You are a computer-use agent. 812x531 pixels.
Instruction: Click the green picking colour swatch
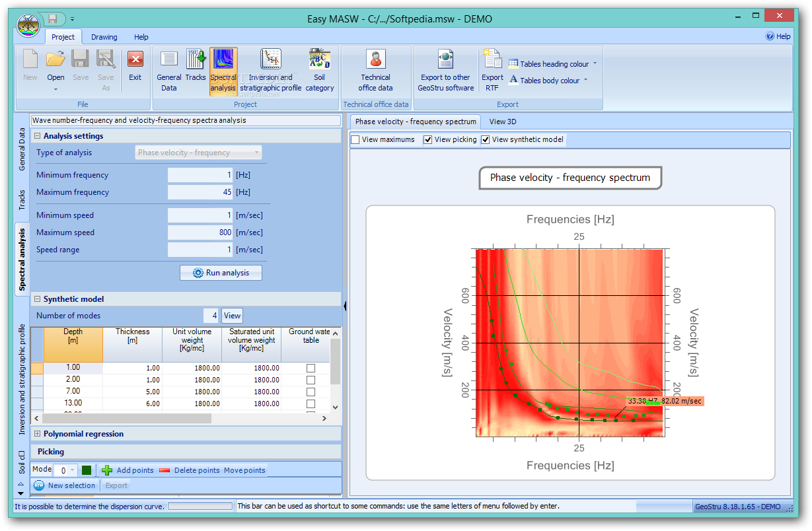[x=87, y=470]
